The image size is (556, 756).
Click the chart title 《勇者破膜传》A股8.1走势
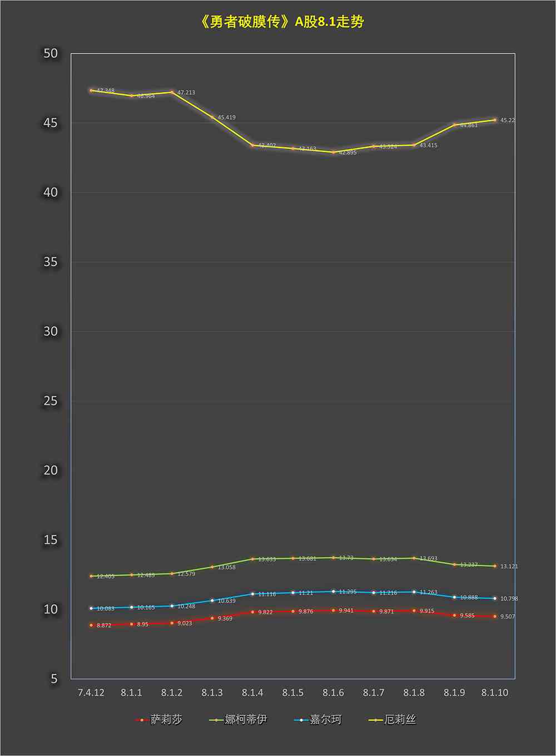tap(281, 22)
